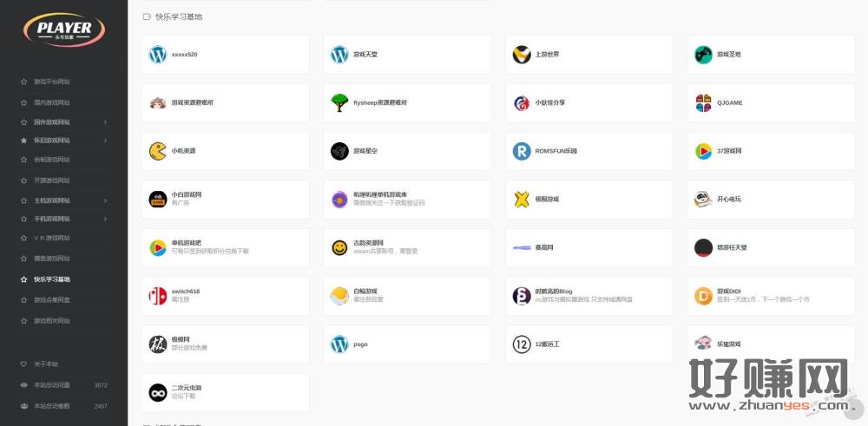Click the 快乐学习基地 section heading

[x=179, y=17]
